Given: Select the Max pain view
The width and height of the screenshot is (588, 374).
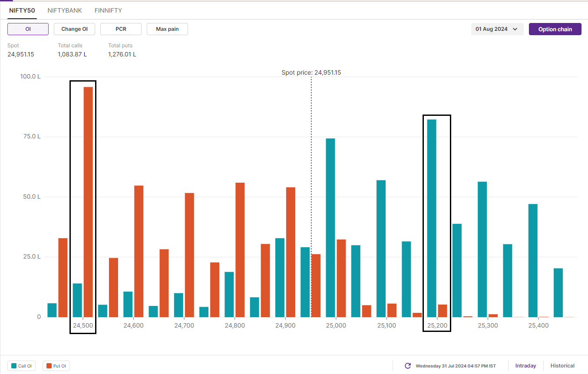Looking at the screenshot, I should 167,29.
